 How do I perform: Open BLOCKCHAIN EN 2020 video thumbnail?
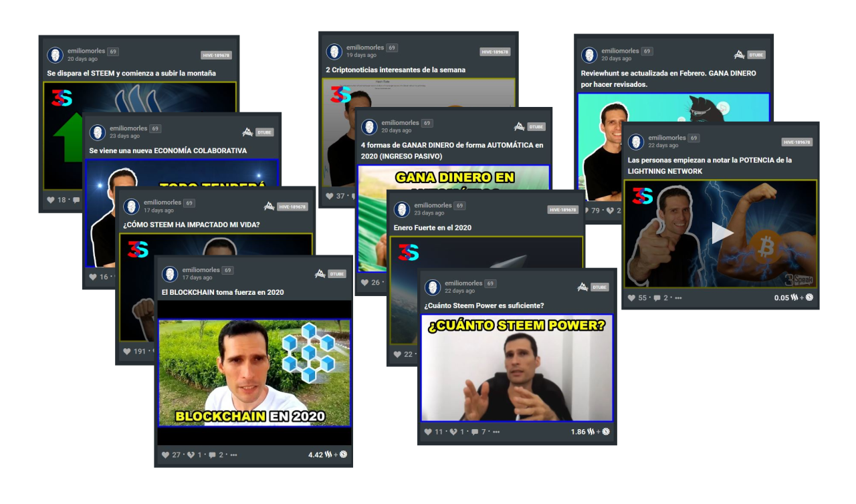[254, 372]
